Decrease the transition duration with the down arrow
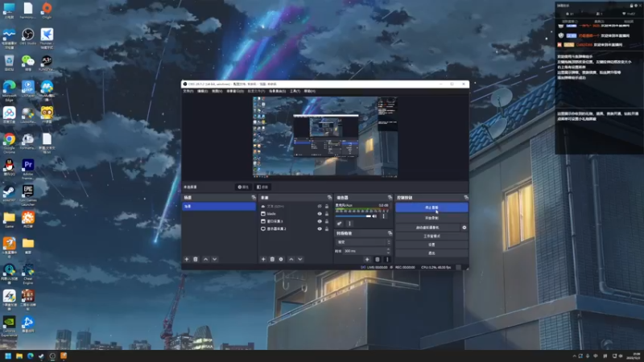The image size is (644, 362). point(389,253)
